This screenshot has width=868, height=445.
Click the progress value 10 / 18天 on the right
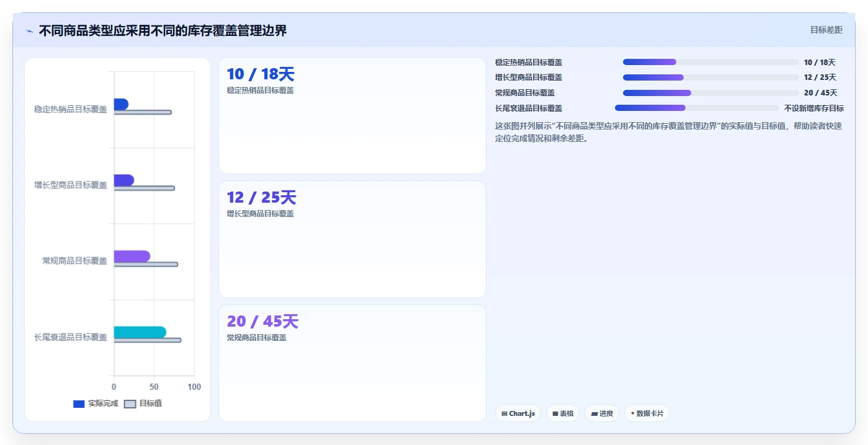820,63
